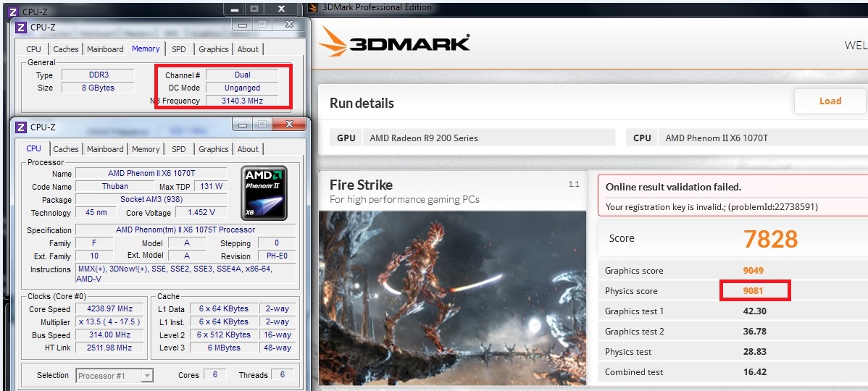The image size is (868, 391).
Task: Open Caches tab in the processor window
Action: click(x=66, y=149)
